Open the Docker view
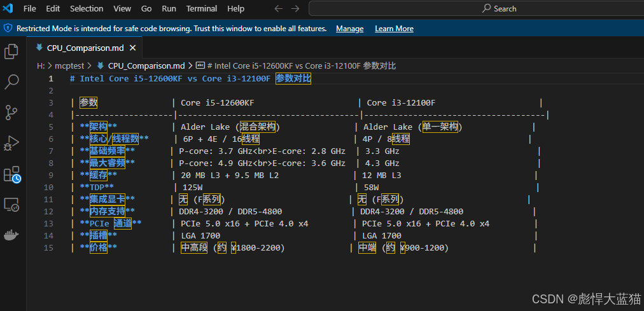The image size is (644, 311). click(11, 235)
